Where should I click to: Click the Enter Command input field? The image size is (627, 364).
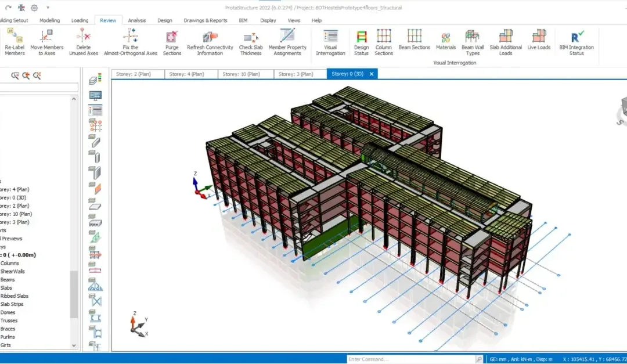coord(410,359)
